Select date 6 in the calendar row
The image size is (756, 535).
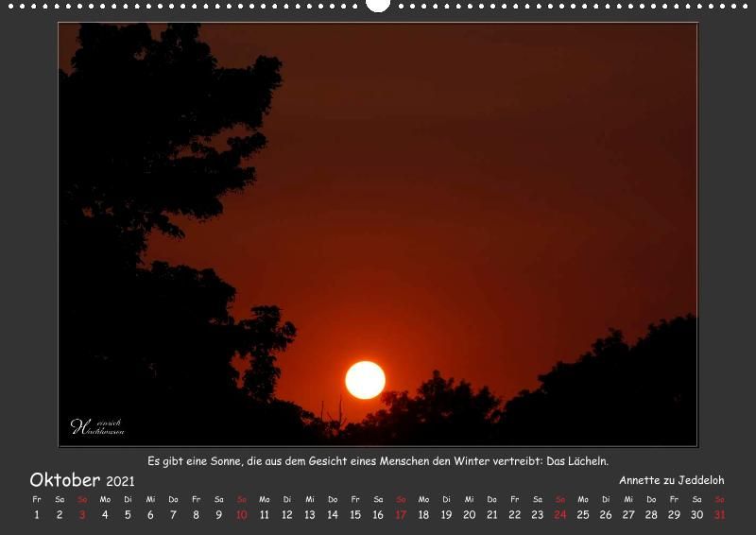[150, 515]
